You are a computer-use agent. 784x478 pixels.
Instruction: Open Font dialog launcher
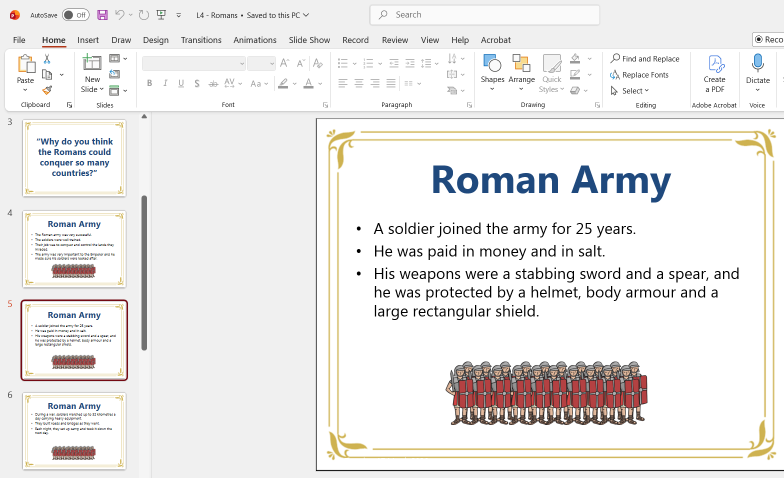click(x=325, y=105)
